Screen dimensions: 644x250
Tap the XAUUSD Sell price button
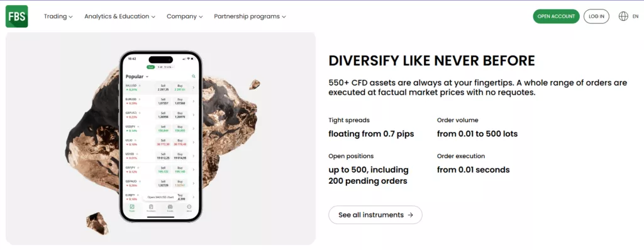(x=163, y=88)
